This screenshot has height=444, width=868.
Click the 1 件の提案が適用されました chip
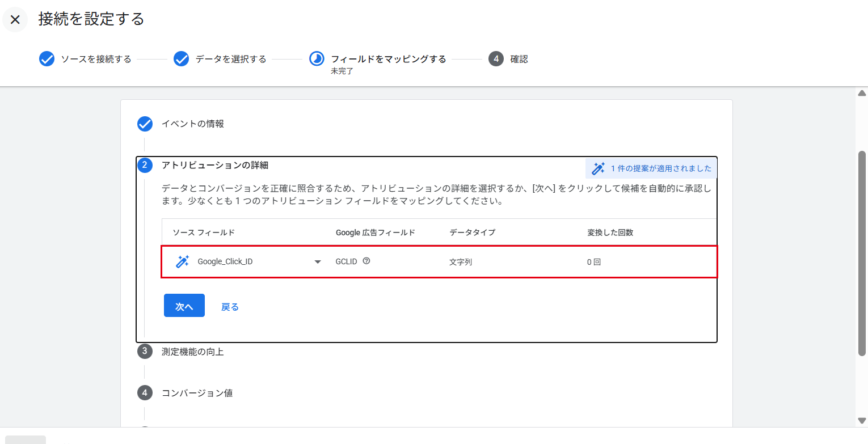click(x=651, y=168)
